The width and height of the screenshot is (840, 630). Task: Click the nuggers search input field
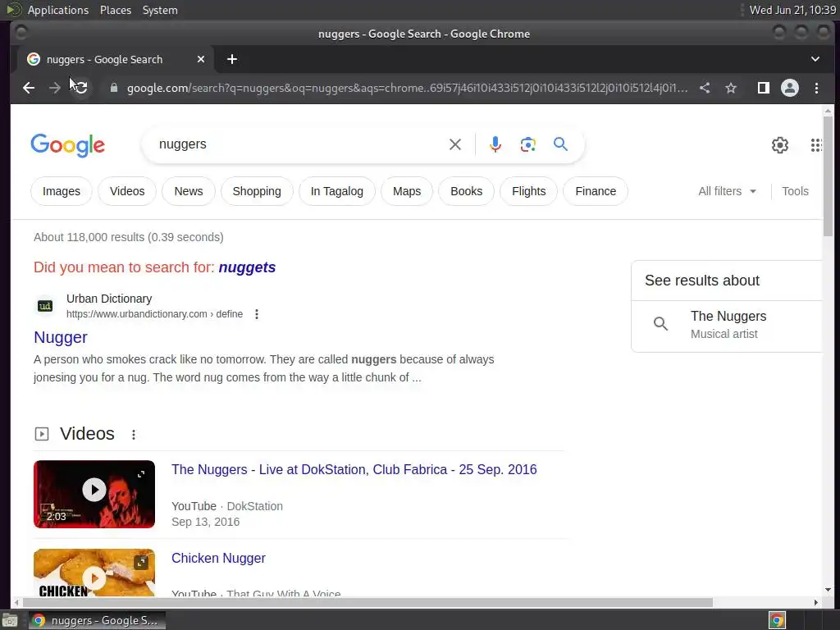click(x=300, y=144)
